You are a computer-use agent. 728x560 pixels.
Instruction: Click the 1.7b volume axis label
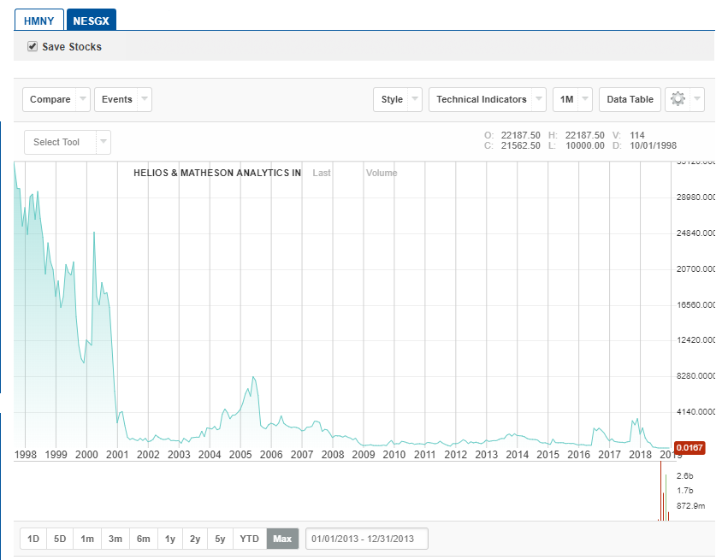(x=685, y=491)
